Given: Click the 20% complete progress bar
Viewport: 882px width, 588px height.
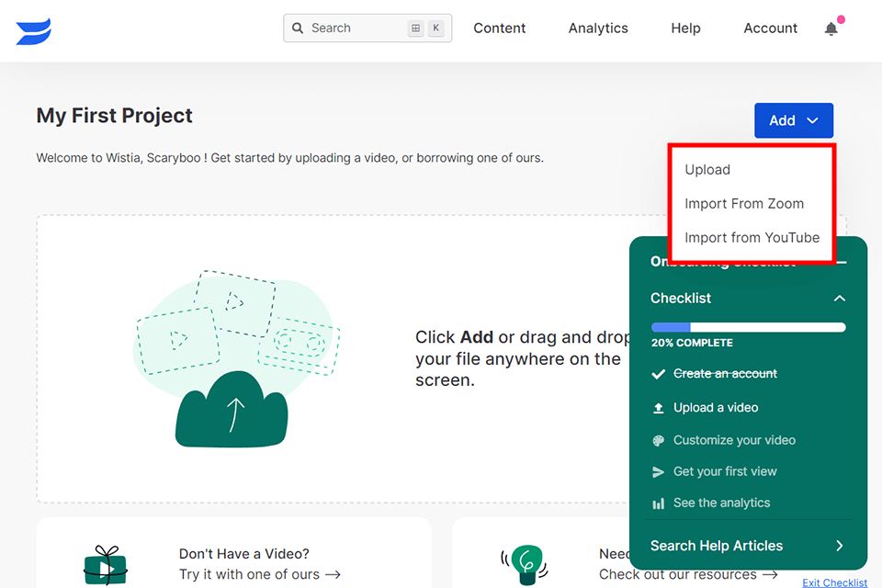Looking at the screenshot, I should (748, 327).
